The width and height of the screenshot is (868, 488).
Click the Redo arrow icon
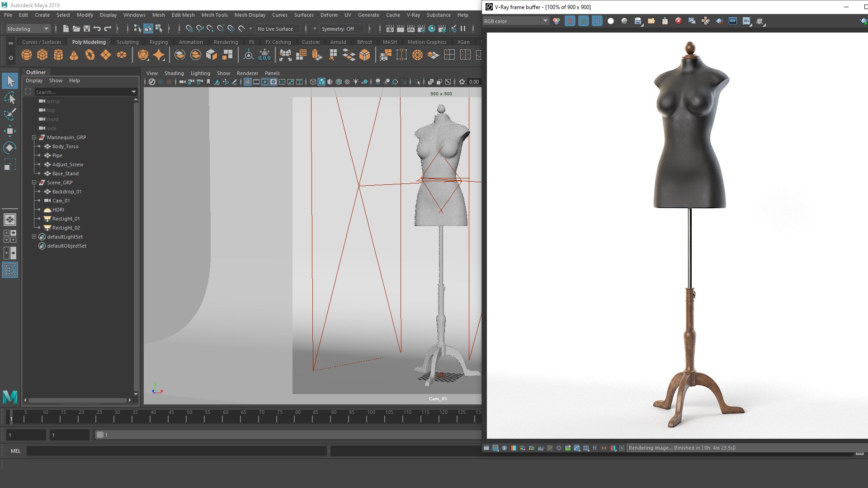(108, 28)
